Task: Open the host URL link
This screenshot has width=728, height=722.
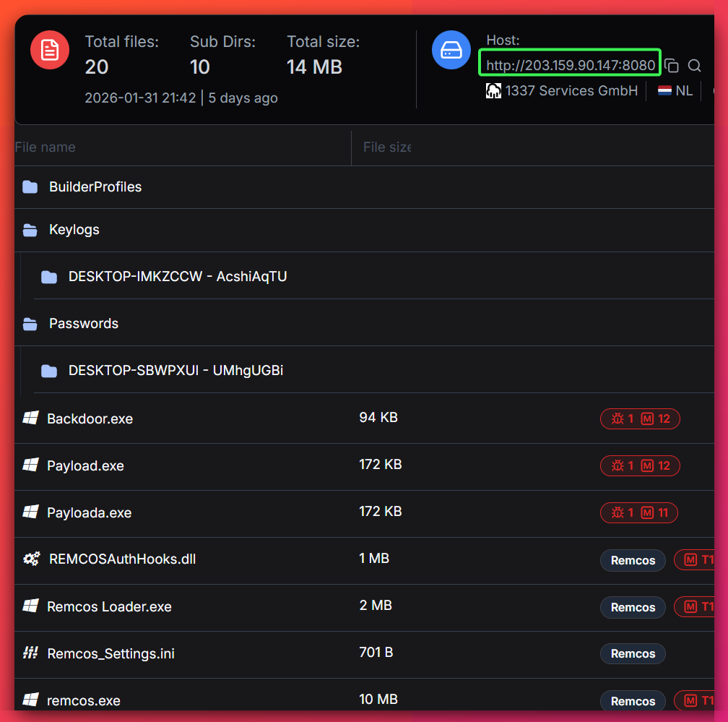Action: 570,66
